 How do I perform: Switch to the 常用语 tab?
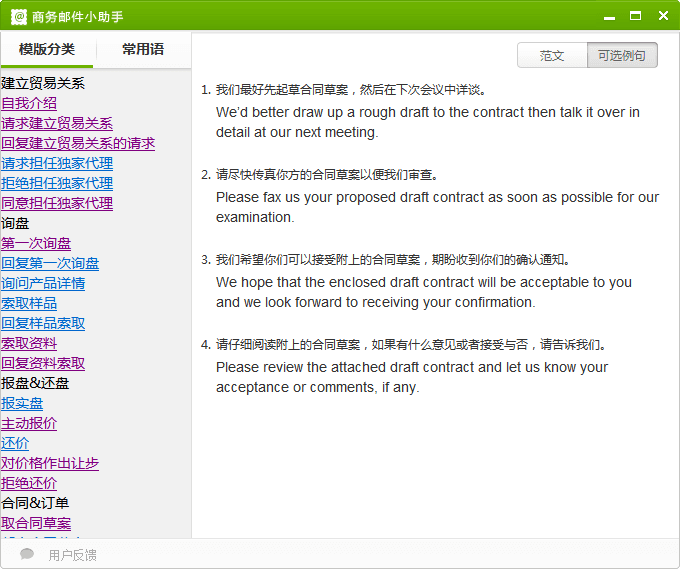[x=143, y=49]
